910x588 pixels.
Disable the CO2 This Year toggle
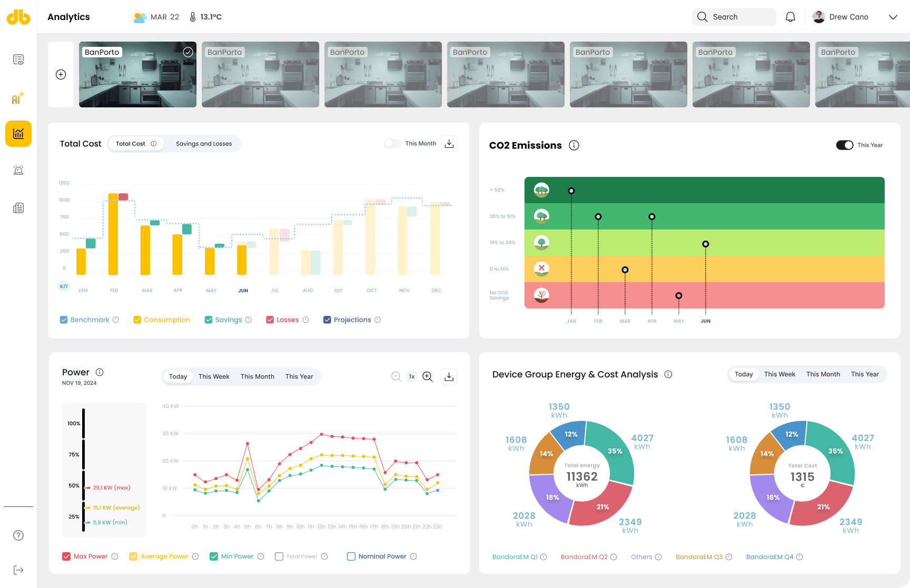pyautogui.click(x=844, y=145)
